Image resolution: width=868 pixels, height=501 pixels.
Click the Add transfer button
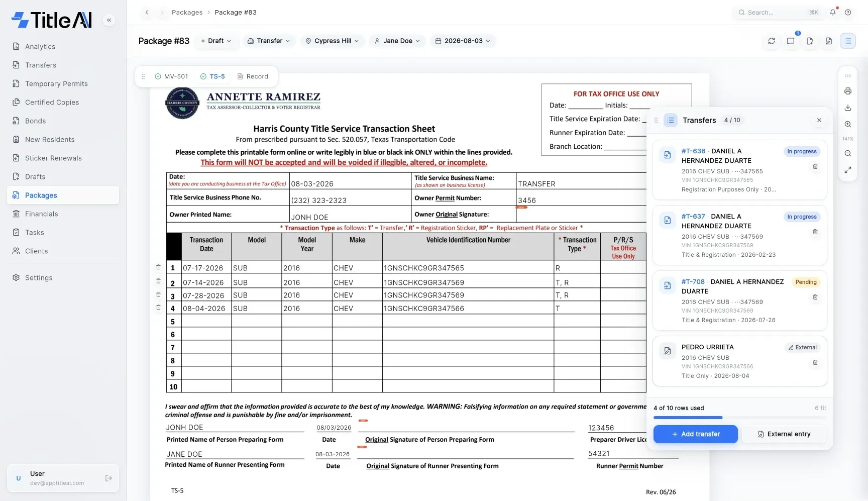click(x=696, y=434)
